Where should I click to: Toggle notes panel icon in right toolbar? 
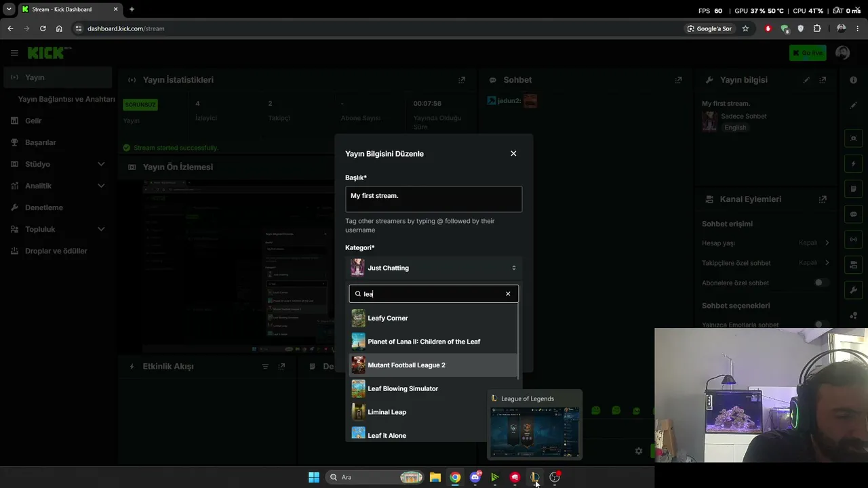click(854, 189)
